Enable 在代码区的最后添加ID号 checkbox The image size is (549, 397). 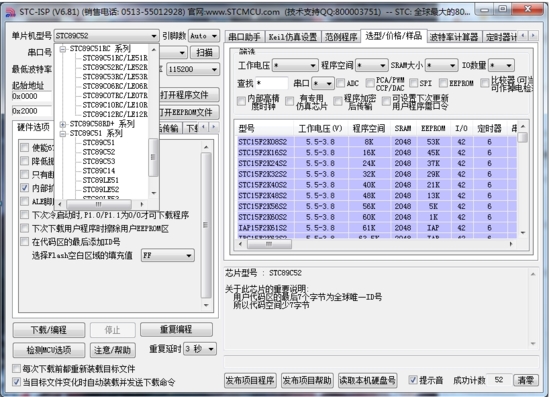coord(25,242)
